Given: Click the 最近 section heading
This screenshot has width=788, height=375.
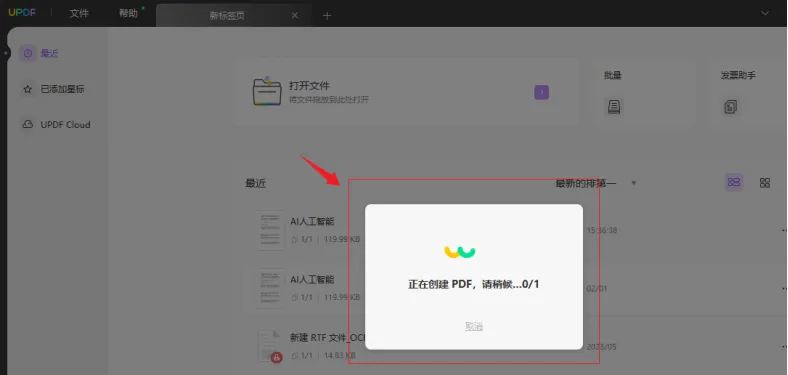Looking at the screenshot, I should tap(255, 183).
